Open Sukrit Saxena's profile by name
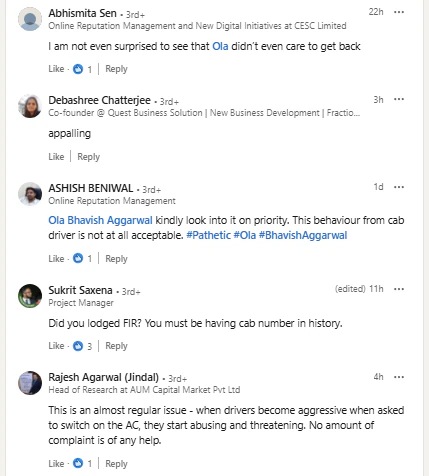 [x=80, y=290]
